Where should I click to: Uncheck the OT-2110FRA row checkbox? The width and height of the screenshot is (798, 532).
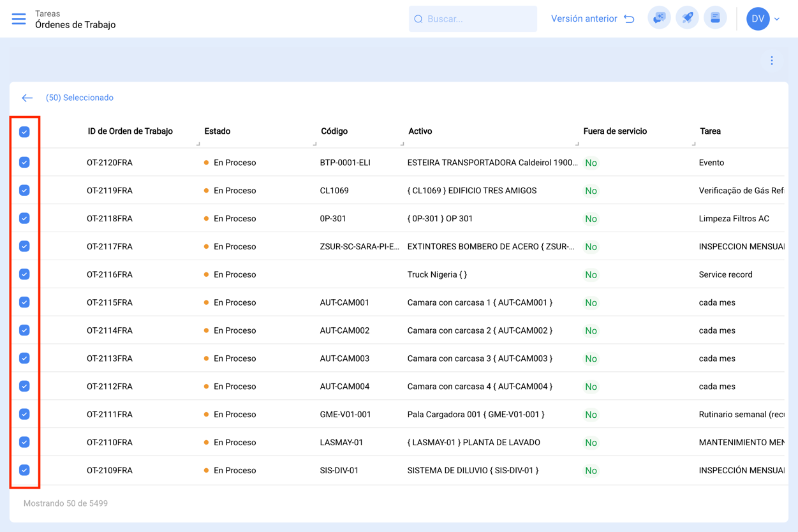tap(24, 442)
